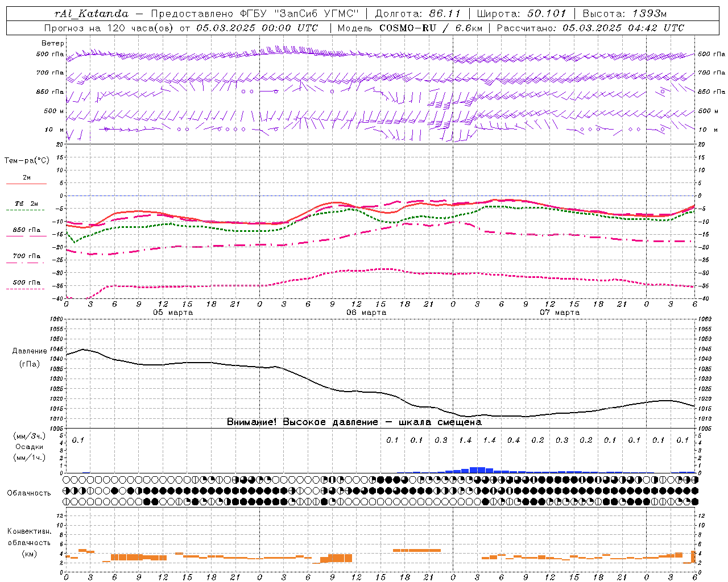Image resolution: width=728 pixels, height=582 pixels.
Task: Click the Давление pressure chart title
Action: (x=30, y=351)
